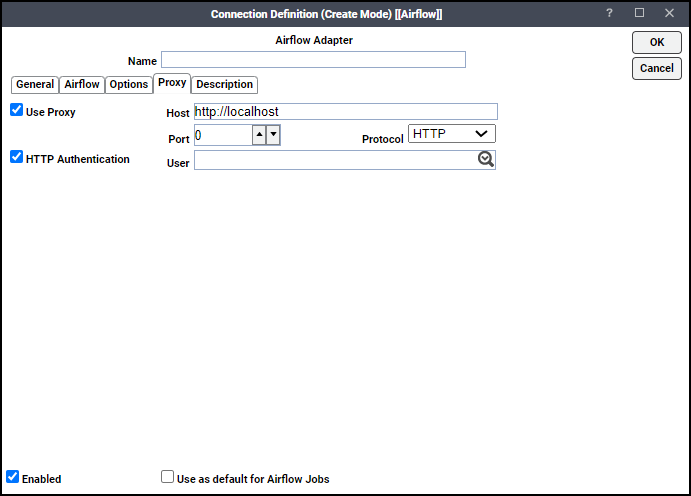Click the Host field with http://localhost
Image resolution: width=691 pixels, height=496 pixels.
346,111
